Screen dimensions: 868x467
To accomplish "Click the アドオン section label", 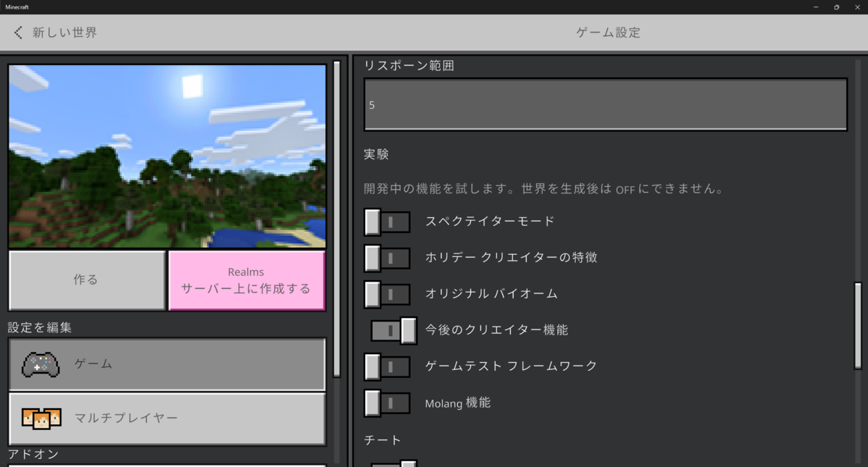I will coord(33,454).
